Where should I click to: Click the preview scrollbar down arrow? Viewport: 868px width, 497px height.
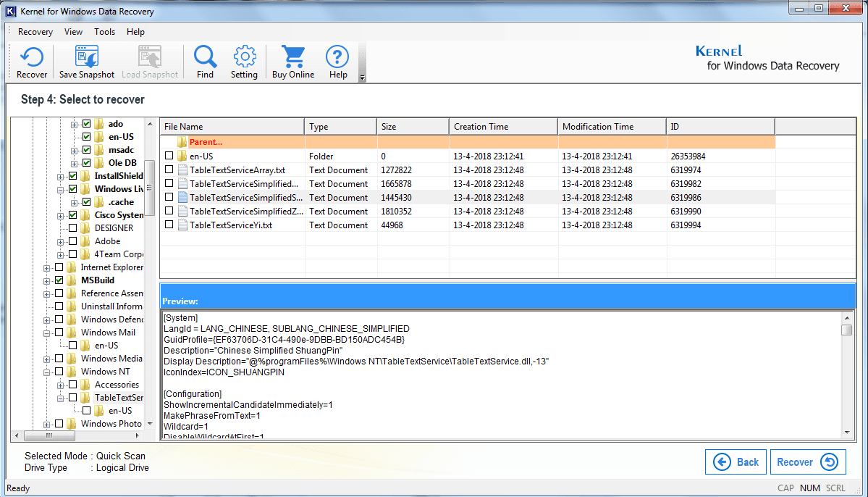point(846,433)
